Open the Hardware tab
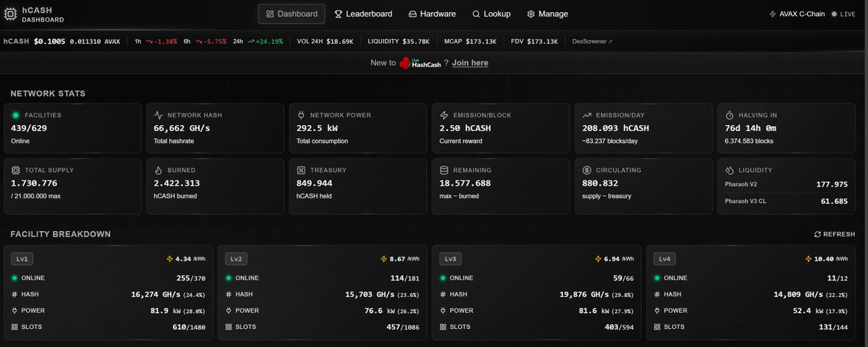This screenshot has height=347, width=868. [432, 14]
